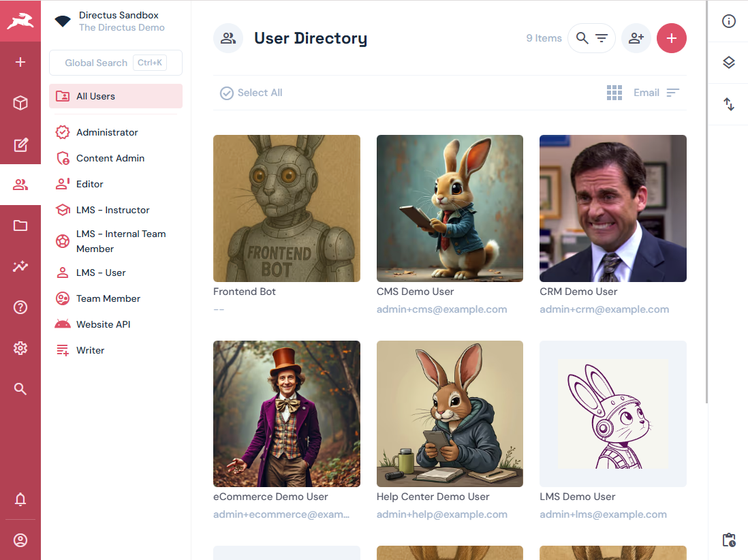The width and height of the screenshot is (748, 560).
Task: Click the red create user plus button
Action: coord(671,38)
